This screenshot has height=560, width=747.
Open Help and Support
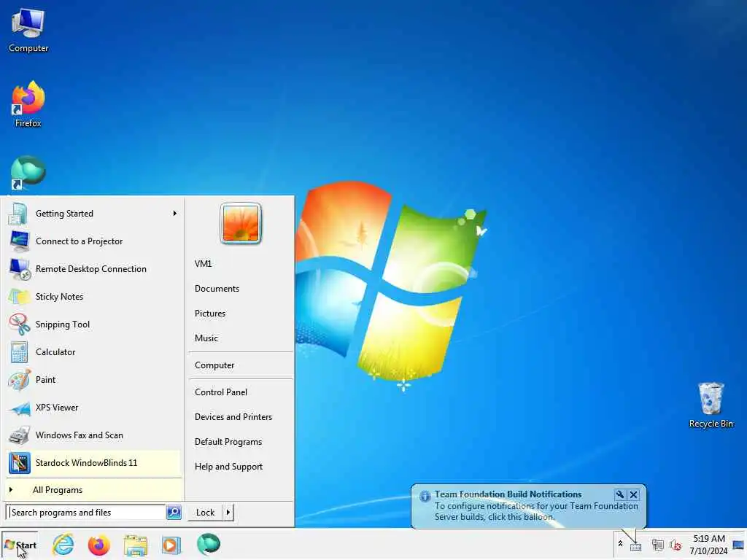[228, 467]
